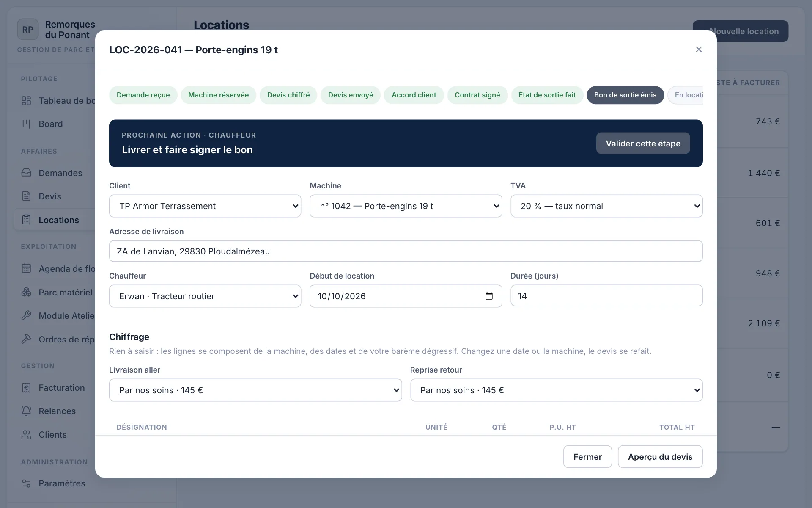Click Aperçu du devis button
This screenshot has width=812, height=508.
(660, 457)
